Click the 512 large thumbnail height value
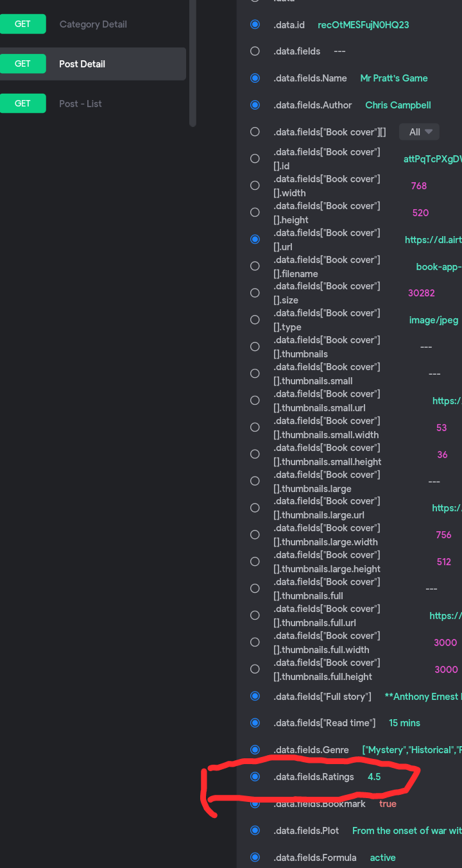Image resolution: width=462 pixels, height=868 pixels. [444, 562]
